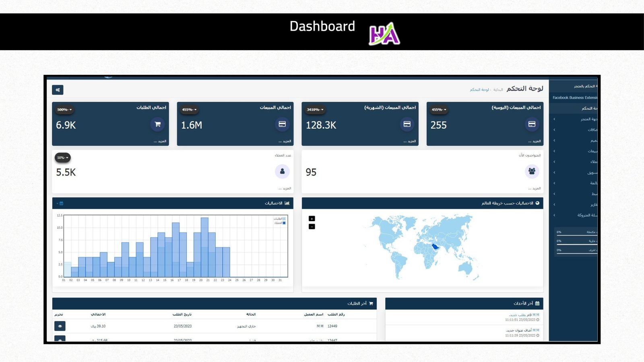The image size is (644, 362).
Task: Open Facebook Business Extension sidebar item
Action: click(x=575, y=98)
